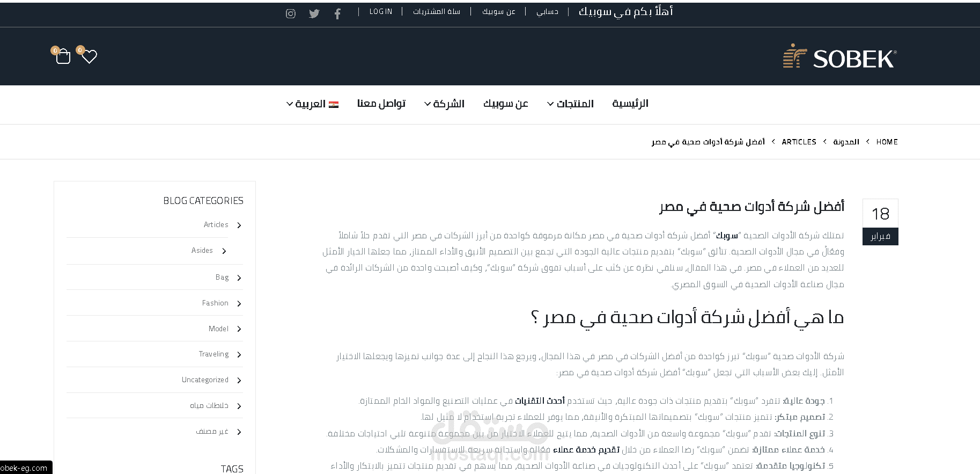Open the Bag blog category
This screenshot has height=474, width=980.
222,277
